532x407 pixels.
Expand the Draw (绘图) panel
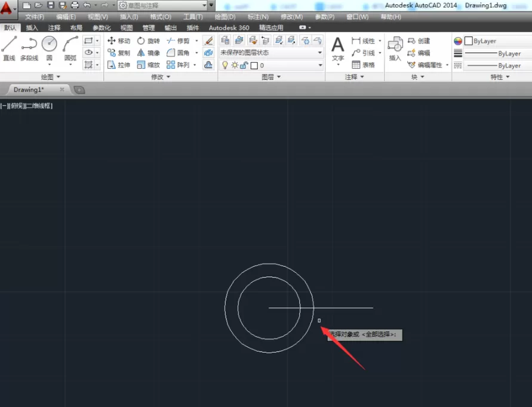coord(50,77)
